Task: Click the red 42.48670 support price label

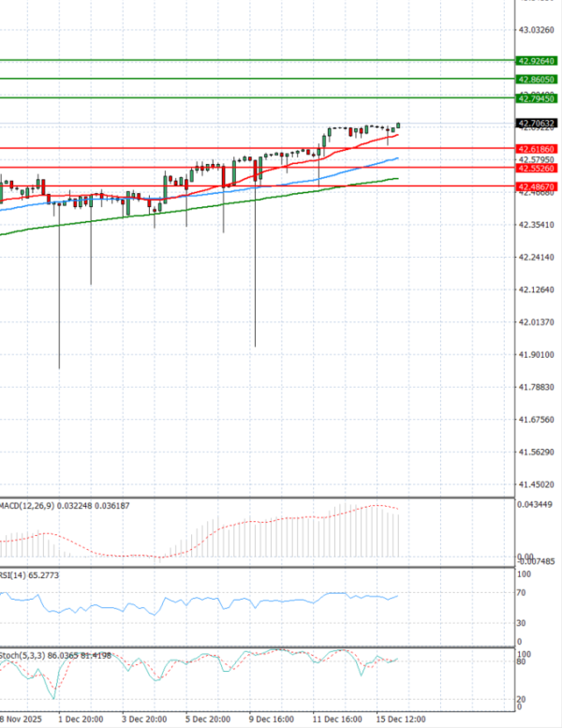Action: point(537,186)
